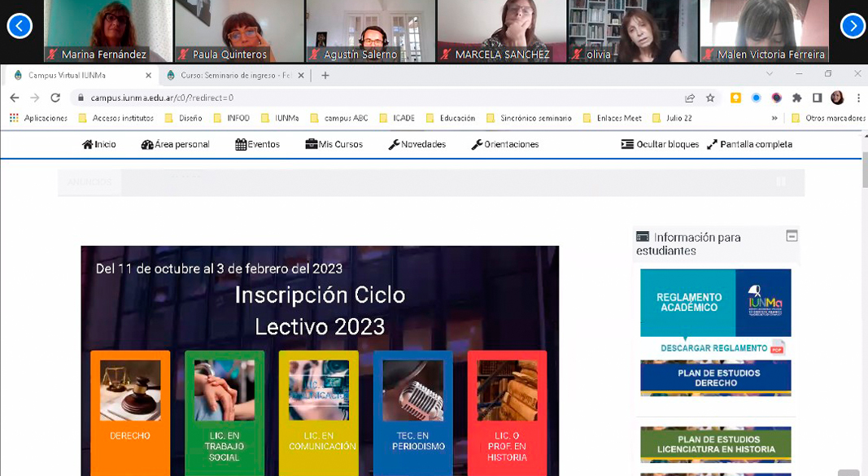Open a new browser tab
868x476 pixels.
(325, 76)
